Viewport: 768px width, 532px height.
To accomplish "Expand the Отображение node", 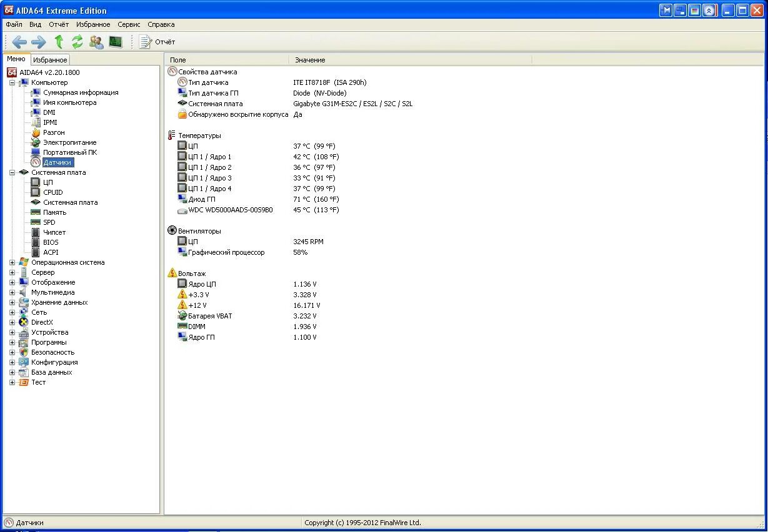I will tap(12, 282).
